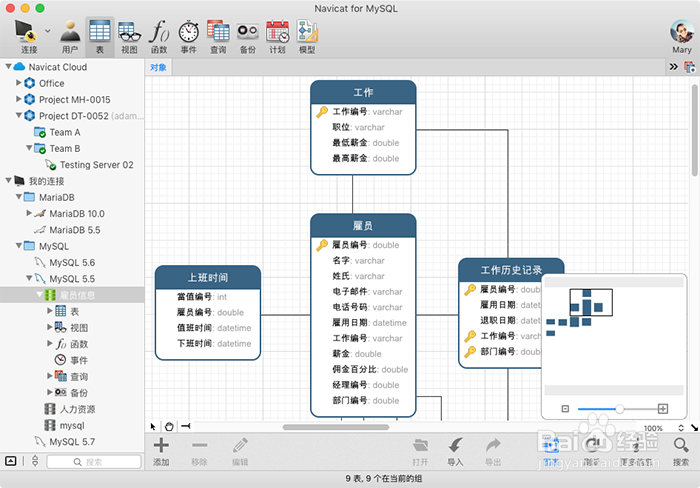The image size is (700, 488).
Task: Open the 事件 events toolbar icon
Action: (x=188, y=36)
